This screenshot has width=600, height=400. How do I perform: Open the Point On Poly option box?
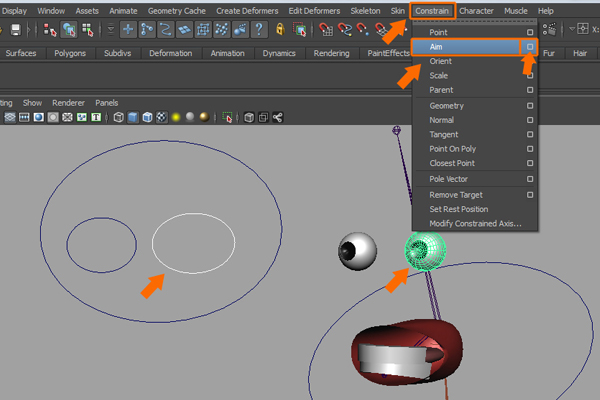(530, 149)
